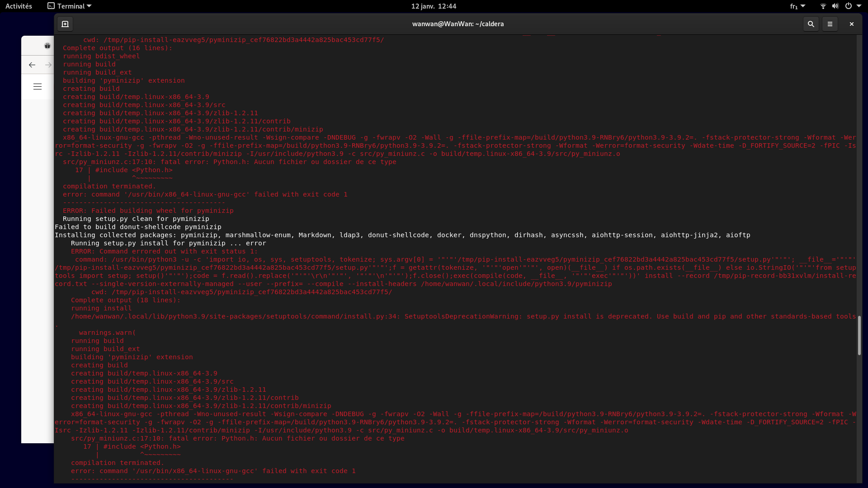The width and height of the screenshot is (868, 488).
Task: Open hamburger menu in background window
Action: point(38,87)
